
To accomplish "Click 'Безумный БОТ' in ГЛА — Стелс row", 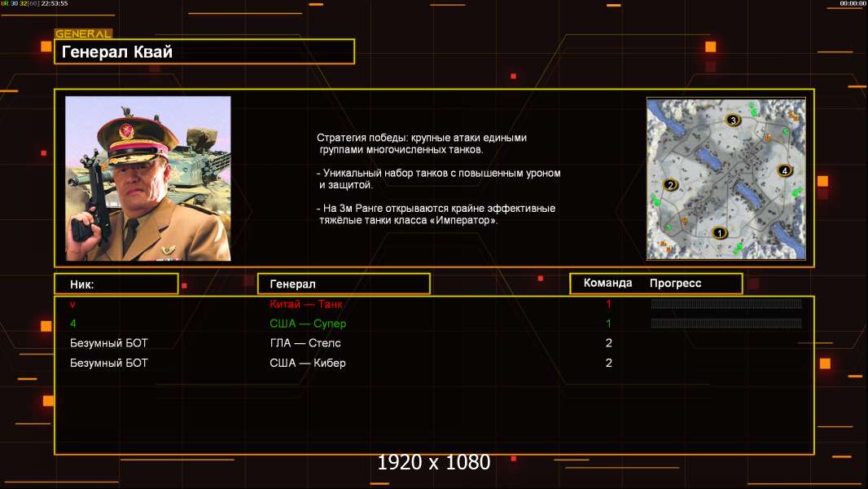I will coord(109,343).
